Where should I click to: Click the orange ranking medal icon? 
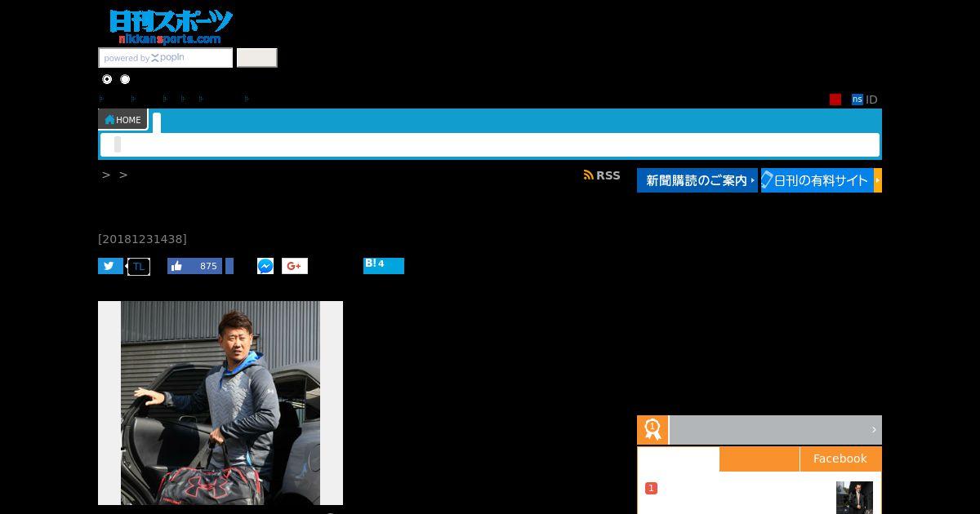point(653,430)
